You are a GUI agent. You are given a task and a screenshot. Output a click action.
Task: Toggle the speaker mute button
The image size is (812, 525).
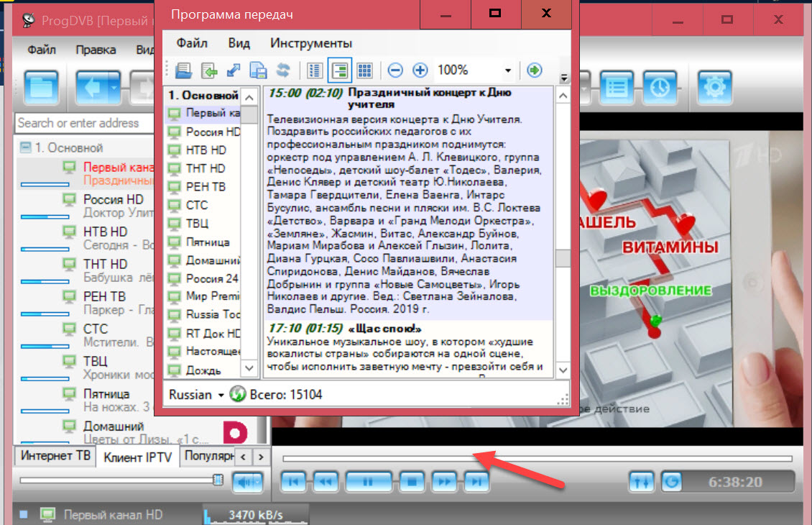[x=248, y=481]
